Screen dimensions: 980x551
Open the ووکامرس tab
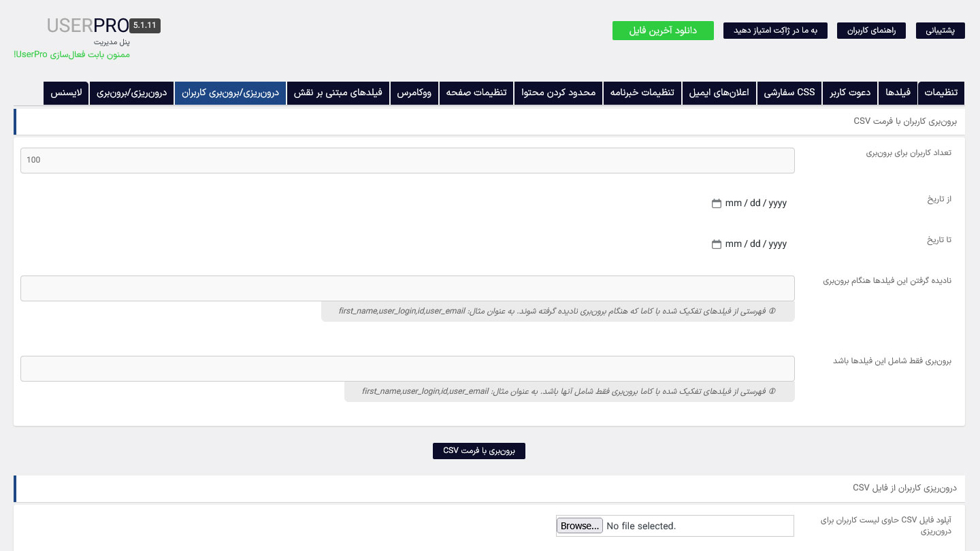pos(414,93)
